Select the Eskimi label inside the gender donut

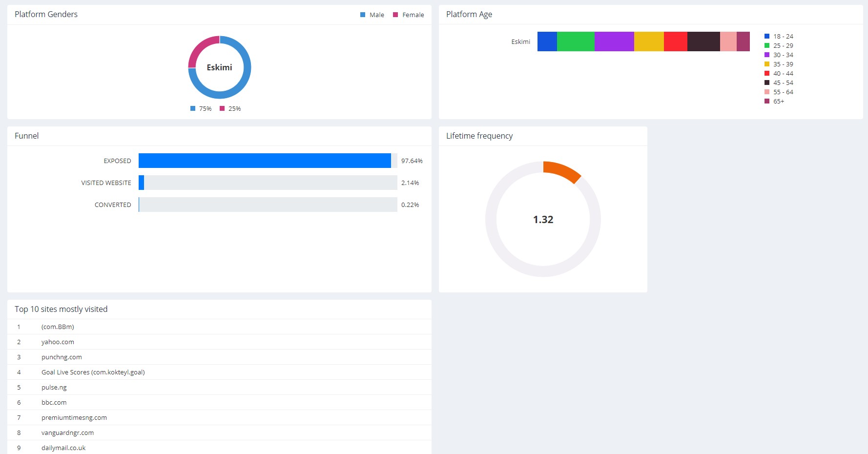[219, 67]
